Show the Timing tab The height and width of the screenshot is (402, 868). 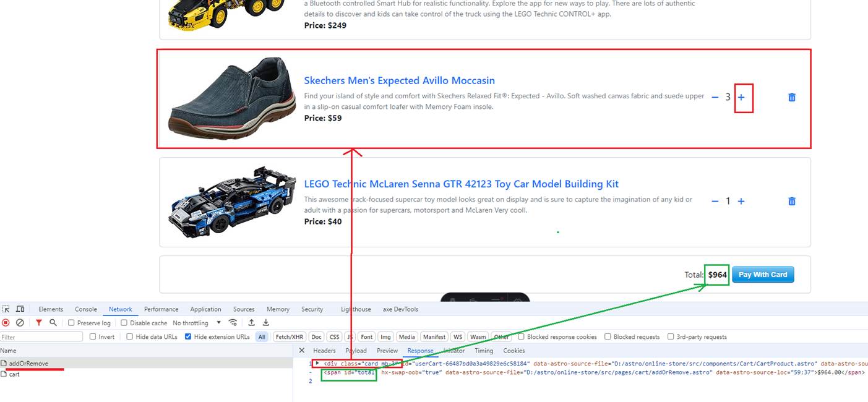click(484, 351)
